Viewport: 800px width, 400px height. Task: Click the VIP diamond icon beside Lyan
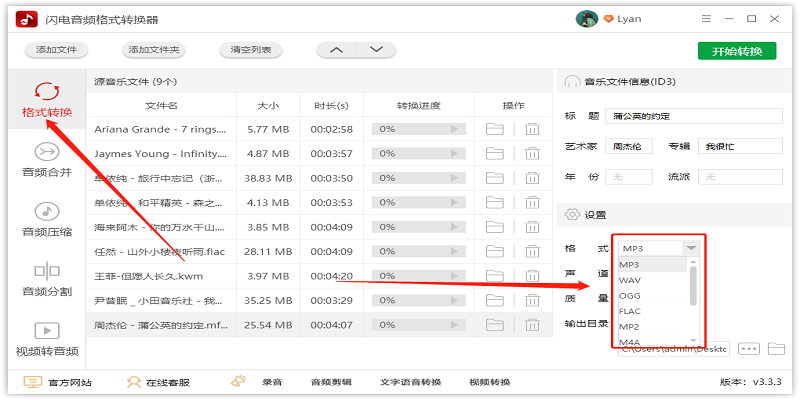608,19
